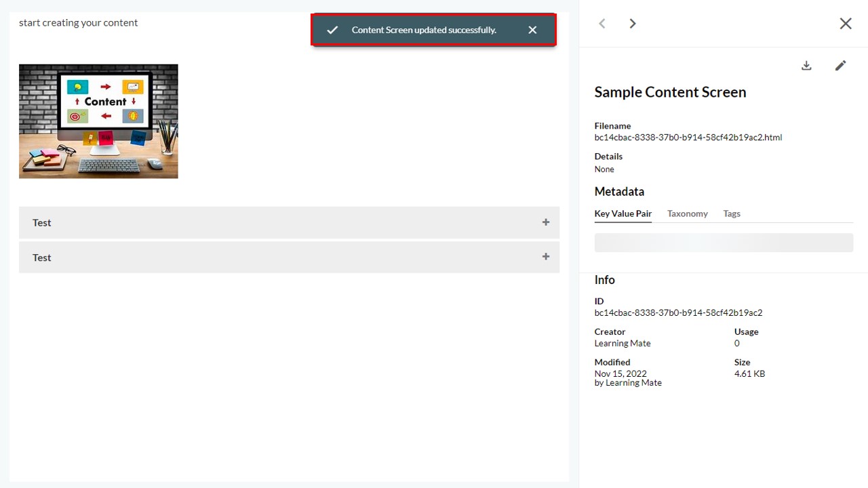Image resolution: width=868 pixels, height=488 pixels.
Task: Click the Sample Content Screen title
Action: coord(670,92)
